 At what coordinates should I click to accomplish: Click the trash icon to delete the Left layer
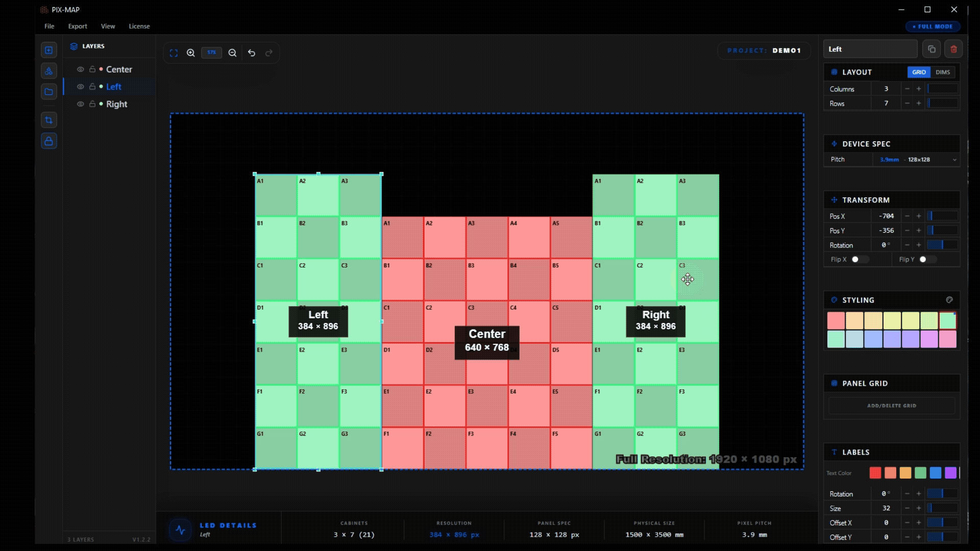click(953, 48)
